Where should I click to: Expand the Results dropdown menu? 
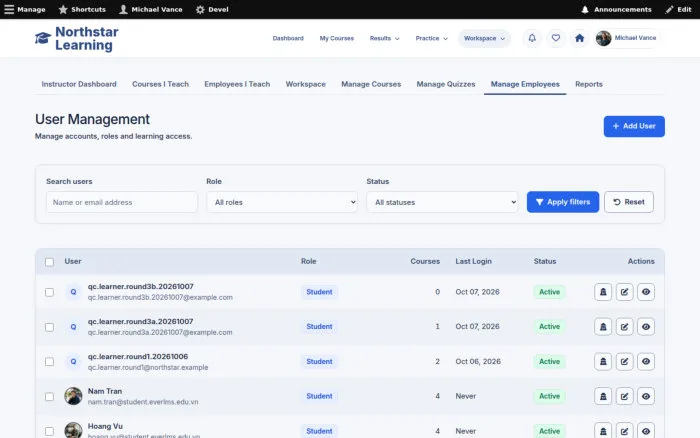384,38
